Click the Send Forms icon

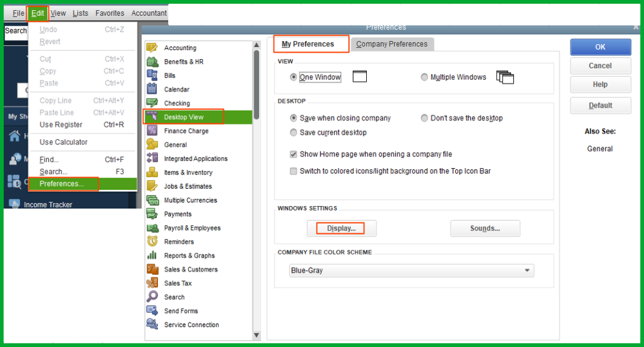click(x=152, y=310)
